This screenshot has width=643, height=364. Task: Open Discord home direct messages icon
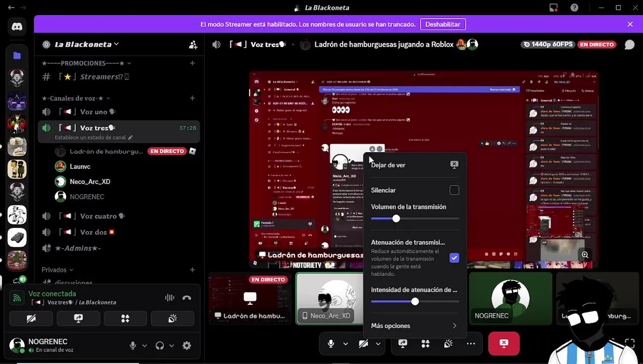coord(17,27)
